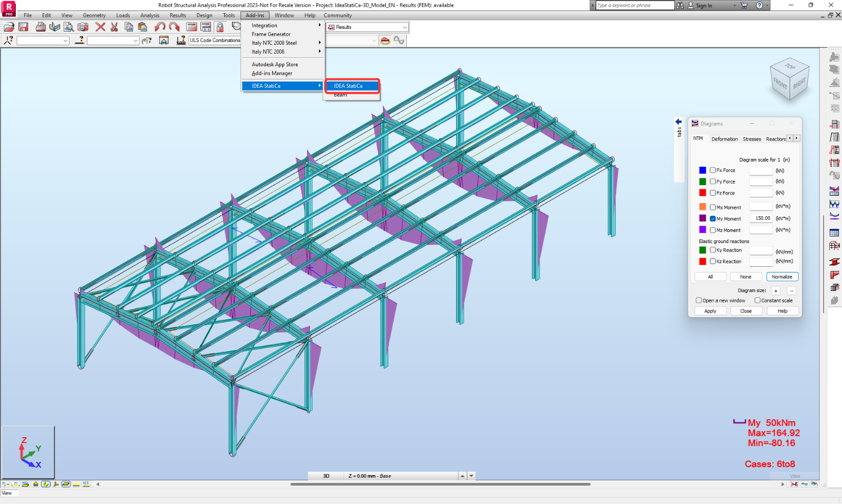Uncheck the My Moment checkbox

[x=713, y=219]
